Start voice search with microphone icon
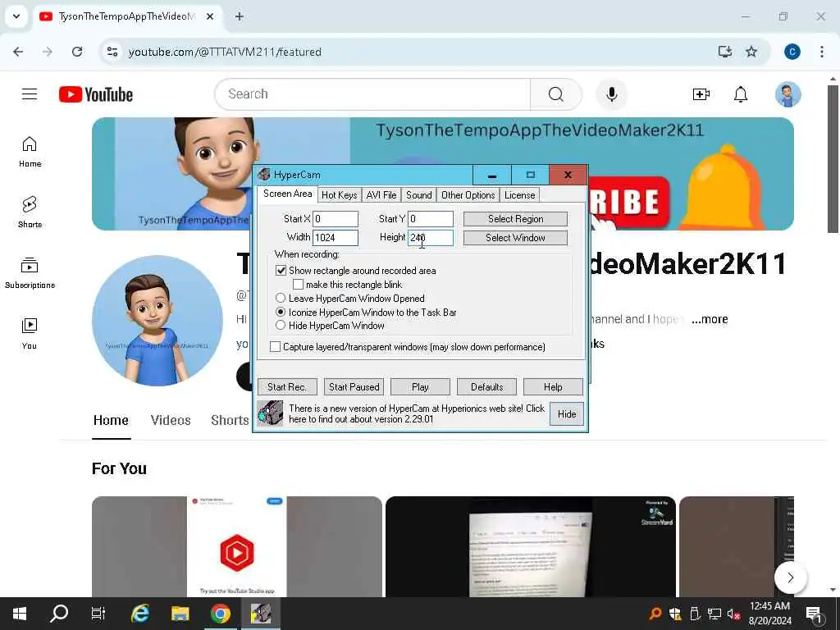The height and width of the screenshot is (630, 840). tap(612, 94)
